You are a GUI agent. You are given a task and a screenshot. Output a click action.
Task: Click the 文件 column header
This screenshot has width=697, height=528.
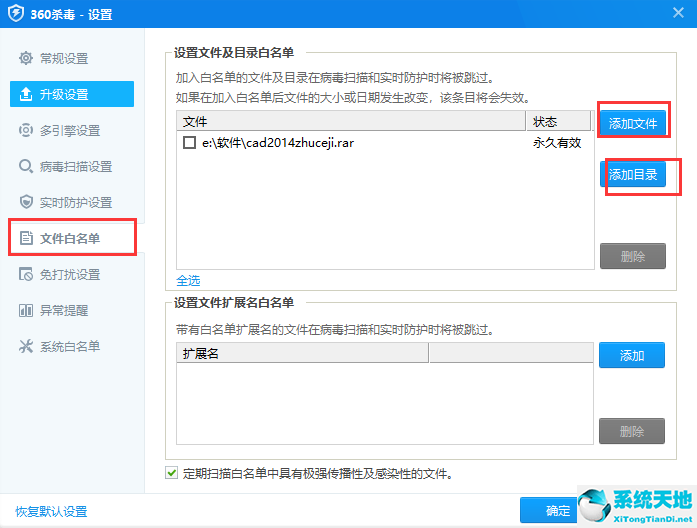click(x=351, y=121)
